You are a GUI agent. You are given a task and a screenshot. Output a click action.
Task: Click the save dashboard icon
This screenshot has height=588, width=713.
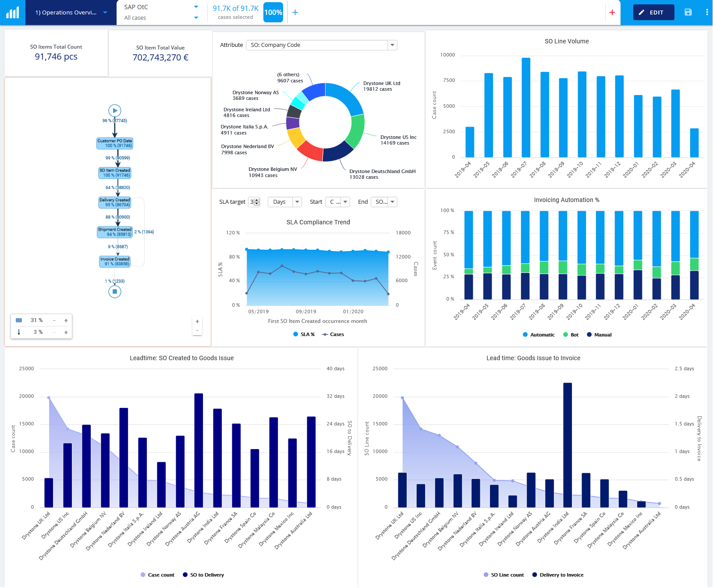(x=687, y=12)
